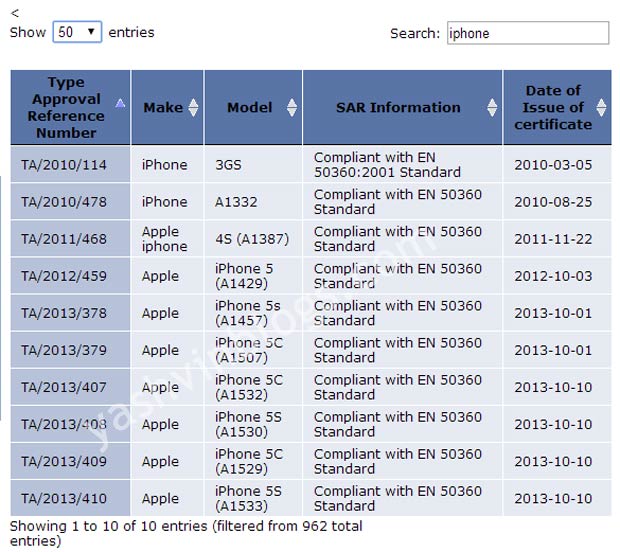Select the iPhone 5S (A1533) model cell

tap(249, 498)
